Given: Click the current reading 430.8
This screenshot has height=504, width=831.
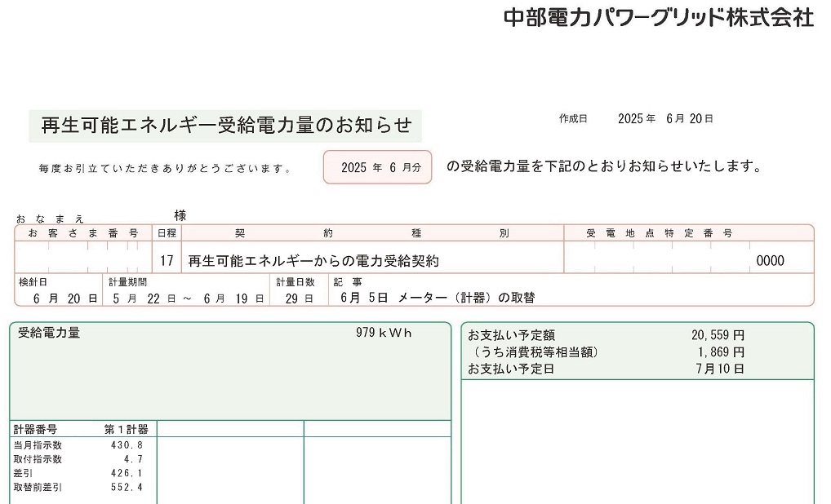Looking at the screenshot, I should [127, 445].
